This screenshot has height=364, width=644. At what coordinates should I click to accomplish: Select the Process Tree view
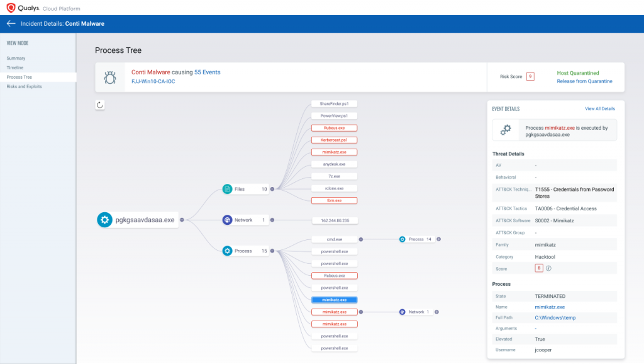(19, 77)
